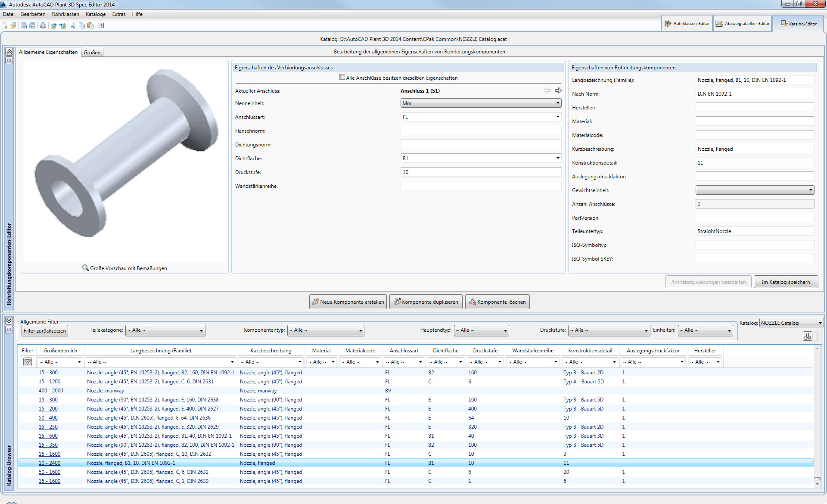
Task: Click the new document toolbar icon
Action: coord(5,25)
